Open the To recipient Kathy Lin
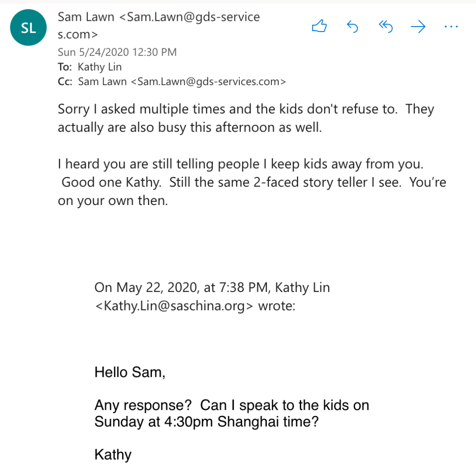Screen dimensions: 476x475 pyautogui.click(x=100, y=67)
